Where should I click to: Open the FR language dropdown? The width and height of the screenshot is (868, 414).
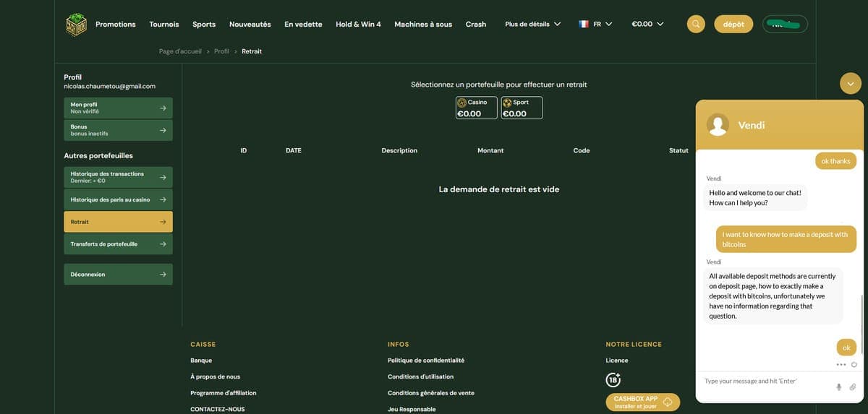click(x=603, y=24)
